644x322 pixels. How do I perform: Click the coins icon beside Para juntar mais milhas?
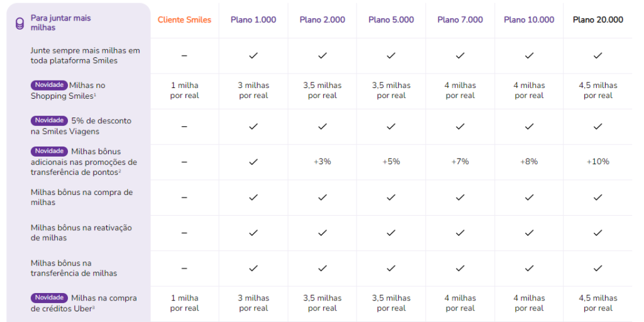point(19,23)
